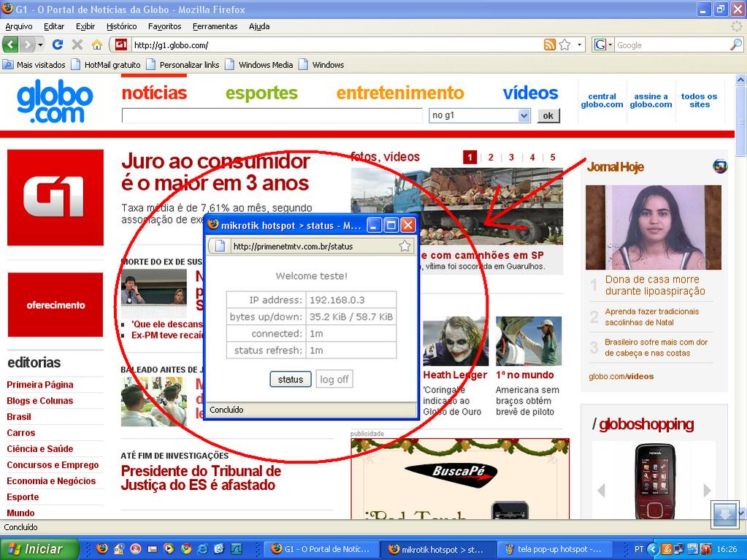The height and width of the screenshot is (560, 747).
Task: Open the Mais visitados bookmark folder
Action: (34, 65)
